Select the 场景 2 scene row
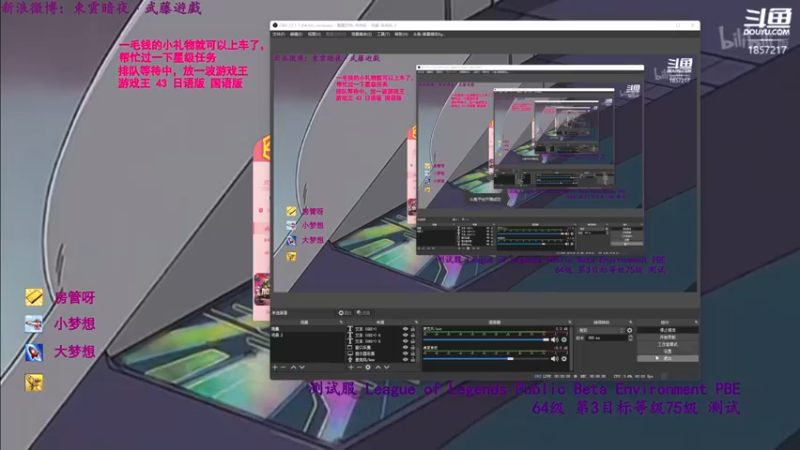Viewport: 800px width, 450px height. pyautogui.click(x=308, y=335)
